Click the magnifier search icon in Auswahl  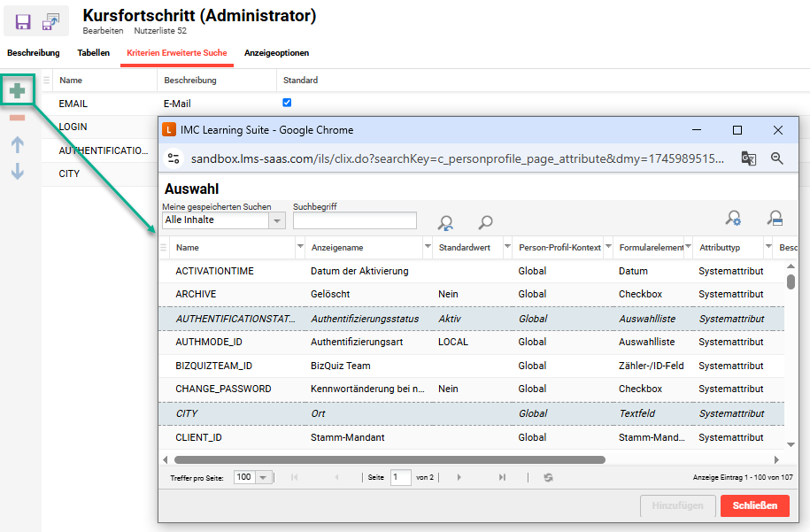click(485, 223)
